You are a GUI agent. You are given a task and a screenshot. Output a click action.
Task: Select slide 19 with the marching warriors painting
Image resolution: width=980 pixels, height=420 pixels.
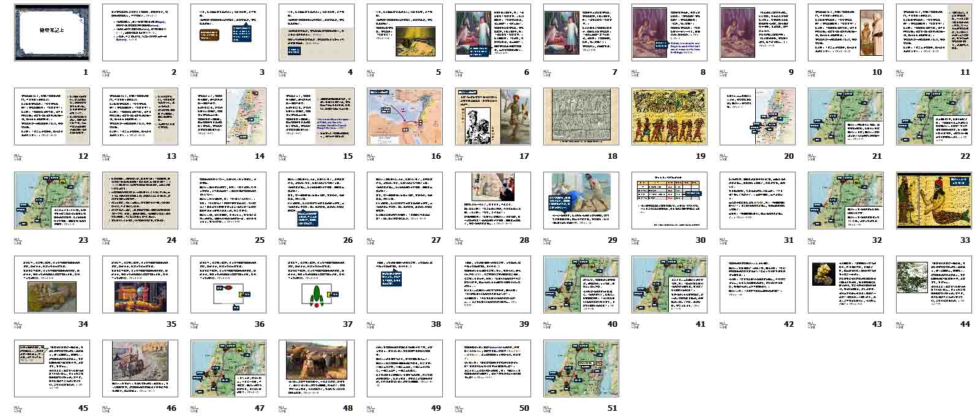[x=669, y=116]
